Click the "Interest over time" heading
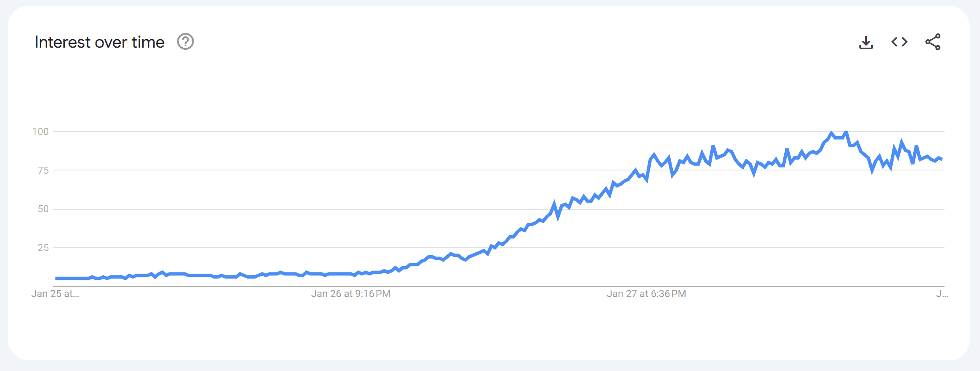This screenshot has height=371, width=980. [99, 42]
